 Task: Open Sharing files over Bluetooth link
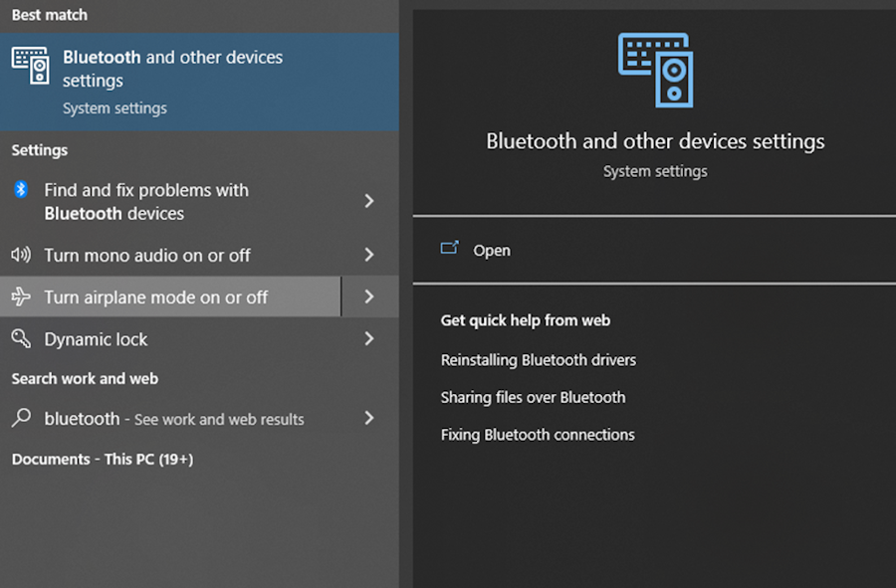pyautogui.click(x=533, y=397)
